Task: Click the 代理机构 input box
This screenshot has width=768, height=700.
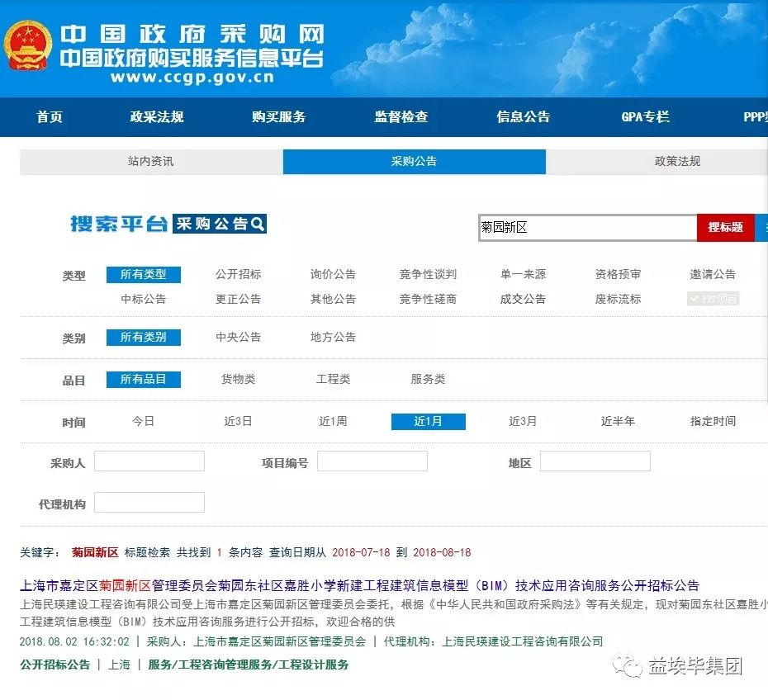Action: 149,503
